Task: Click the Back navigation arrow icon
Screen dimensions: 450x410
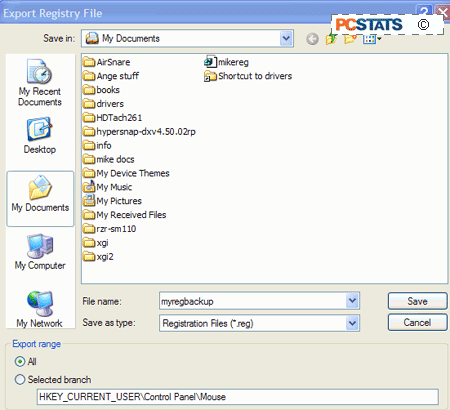Action: click(312, 39)
